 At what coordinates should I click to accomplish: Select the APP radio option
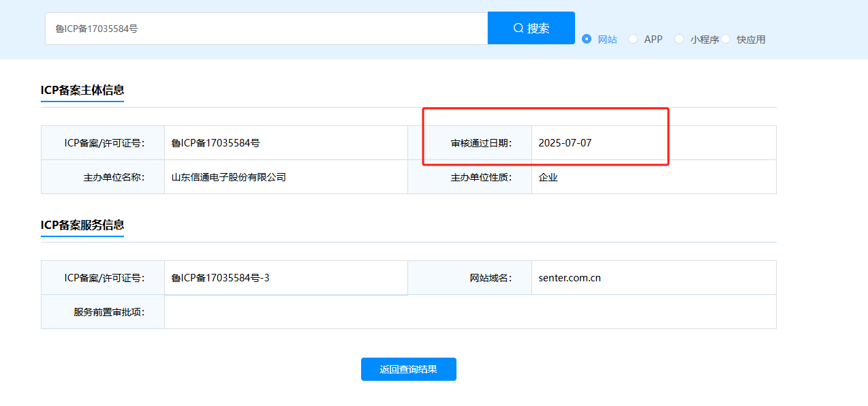point(633,39)
